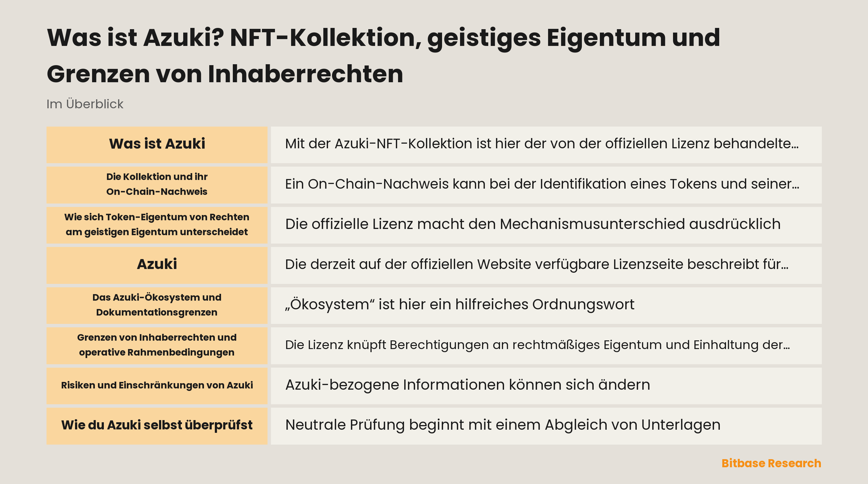
Task: Click 'Ein On-Chain-Nachweis kann bei der Identifikation…' text
Action: (542, 184)
